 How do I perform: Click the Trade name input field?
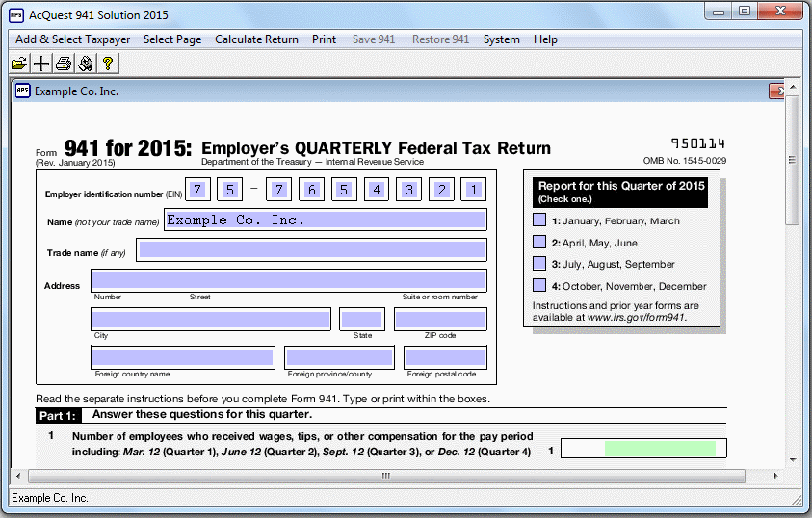pos(312,250)
